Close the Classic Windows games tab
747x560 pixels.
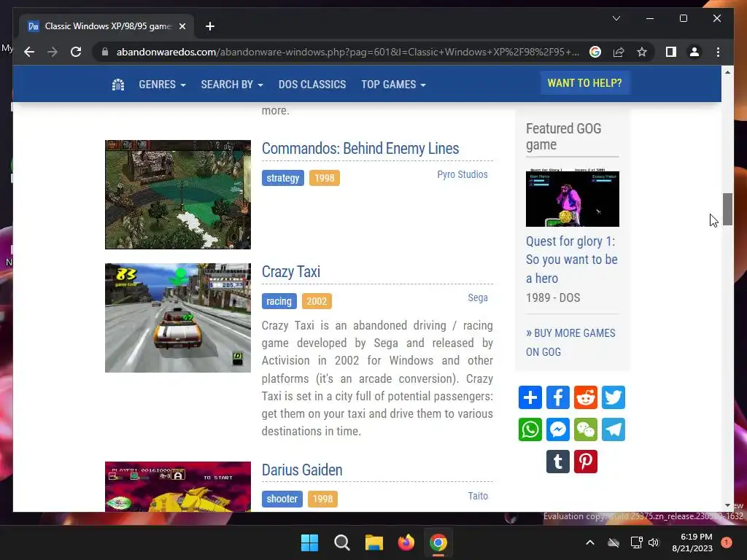182,26
